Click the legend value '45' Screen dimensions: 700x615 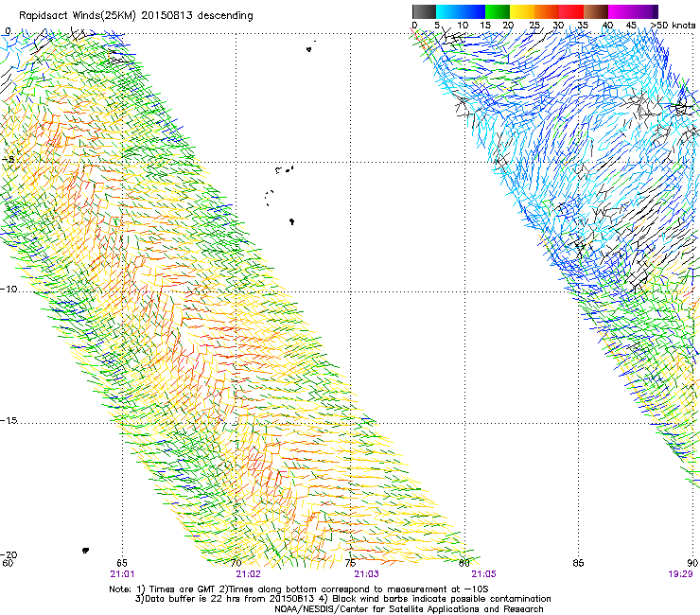tap(631, 26)
